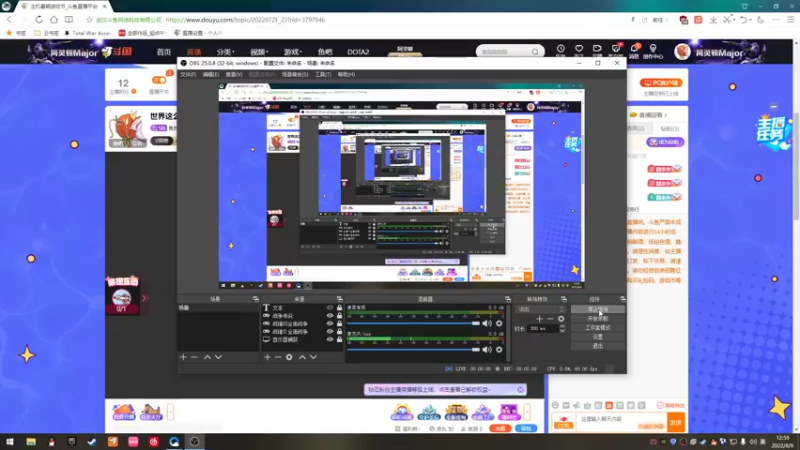Bookmark page with the star icon
800x450 pixels.
[89, 20]
